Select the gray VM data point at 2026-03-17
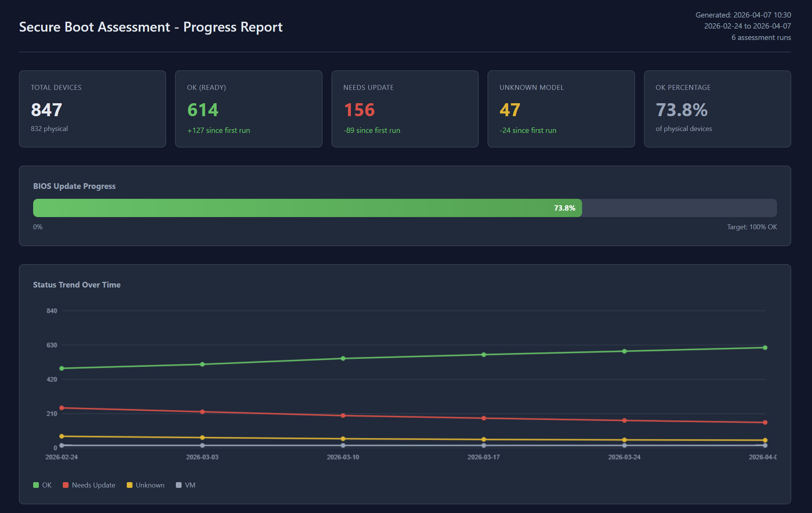 click(x=484, y=445)
